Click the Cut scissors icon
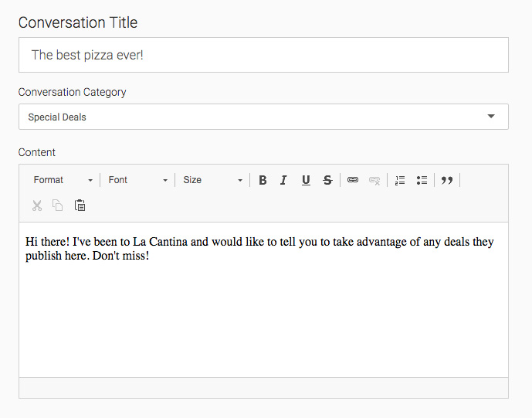532x418 pixels. click(x=37, y=206)
